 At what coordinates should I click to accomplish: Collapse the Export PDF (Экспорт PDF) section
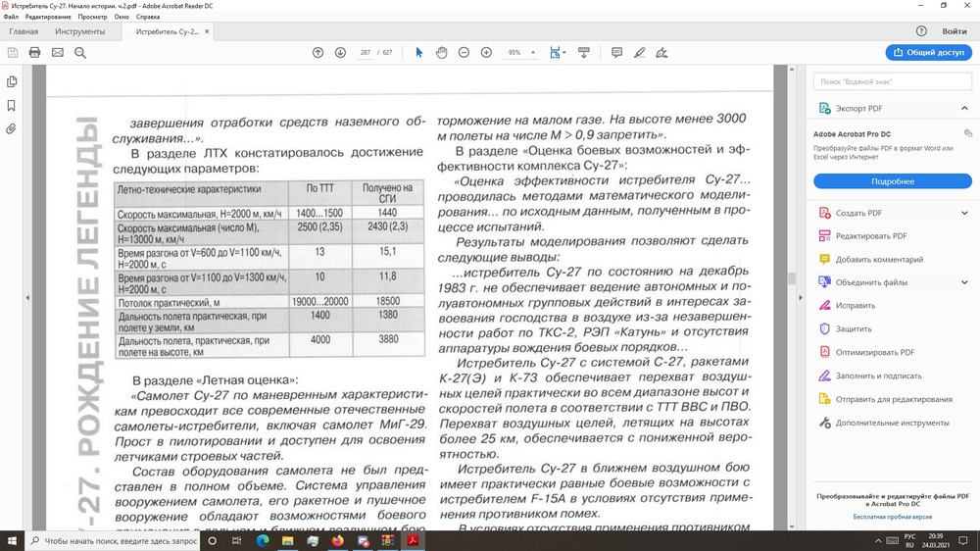pos(964,108)
